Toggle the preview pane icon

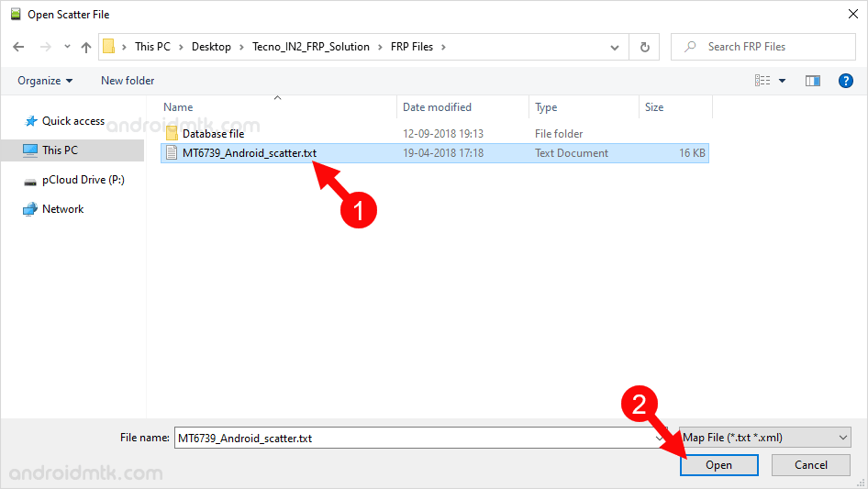coord(812,81)
